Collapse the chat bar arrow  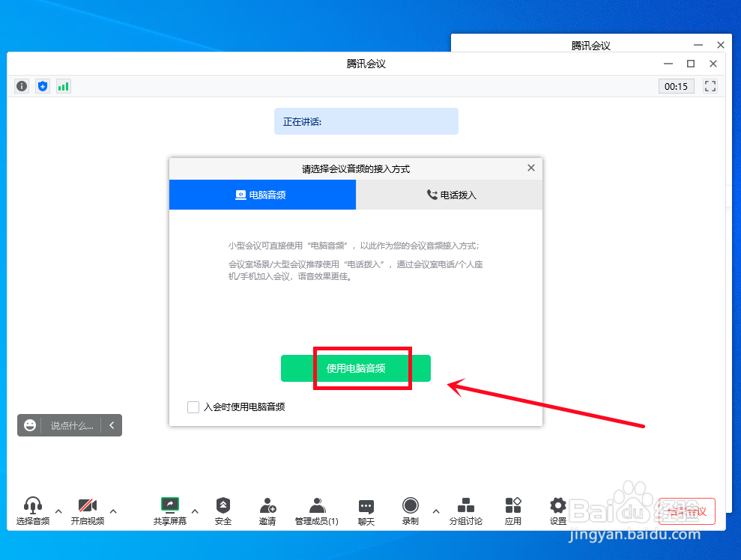(x=112, y=425)
